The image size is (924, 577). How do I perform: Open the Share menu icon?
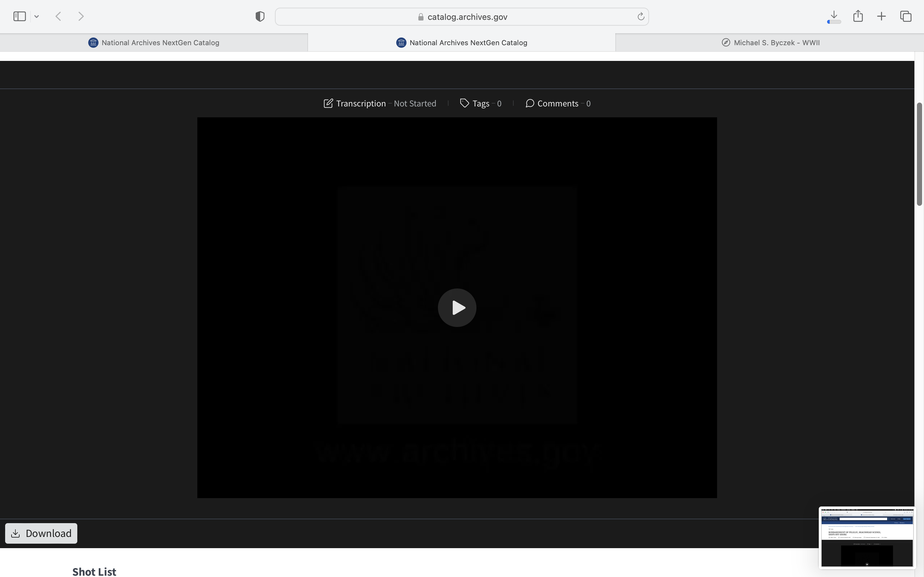tap(858, 16)
